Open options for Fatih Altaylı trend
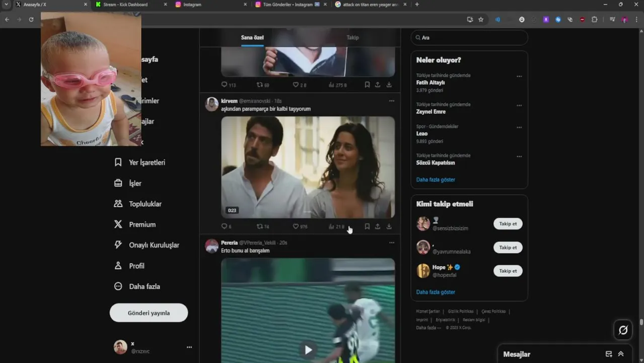 click(519, 77)
